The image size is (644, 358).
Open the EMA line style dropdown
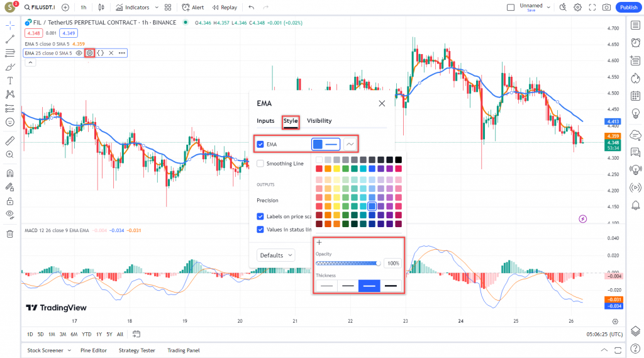(x=350, y=144)
